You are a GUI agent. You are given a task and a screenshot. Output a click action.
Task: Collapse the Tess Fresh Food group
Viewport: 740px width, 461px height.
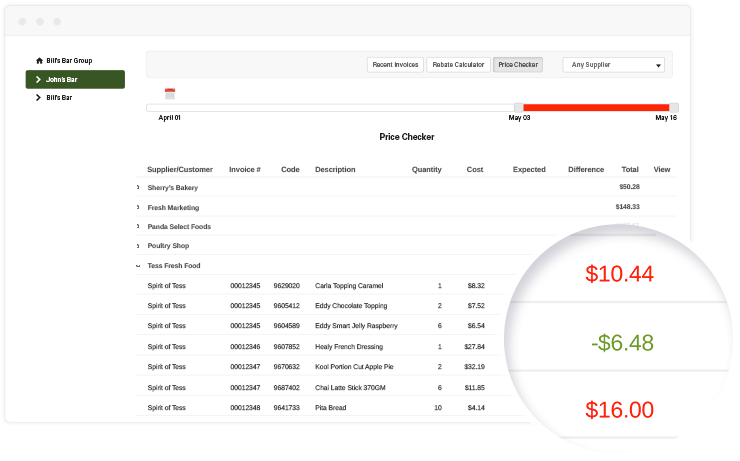pos(138,266)
